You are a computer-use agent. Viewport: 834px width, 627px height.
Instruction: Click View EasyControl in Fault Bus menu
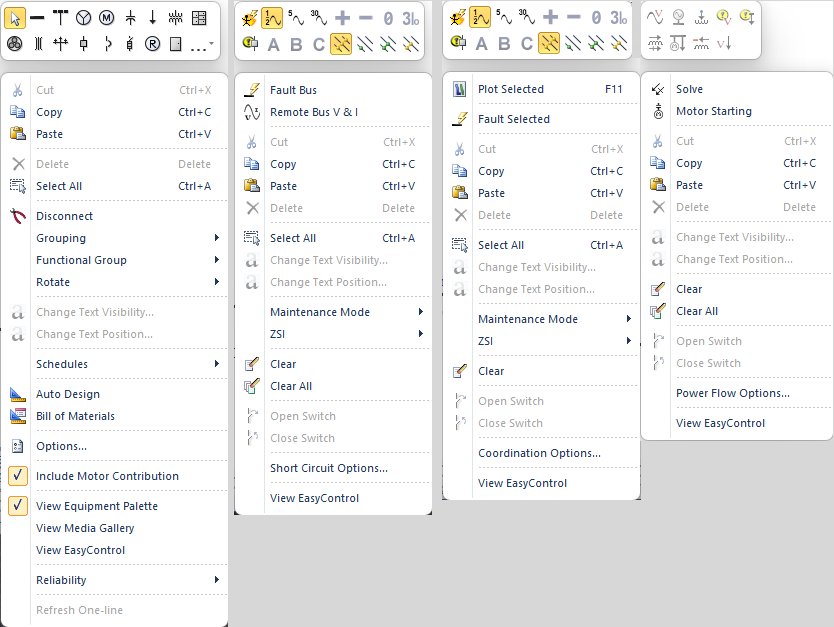pyautogui.click(x=333, y=498)
